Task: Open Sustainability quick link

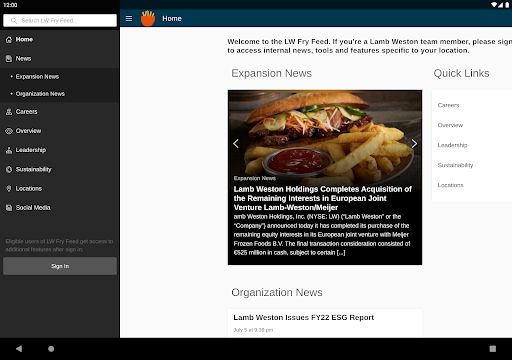Action: click(455, 165)
